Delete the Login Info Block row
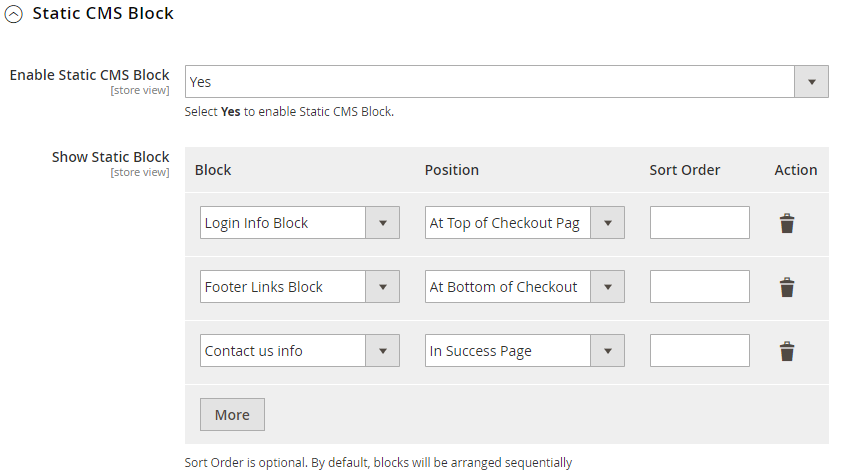The height and width of the screenshot is (474, 843). coord(787,223)
